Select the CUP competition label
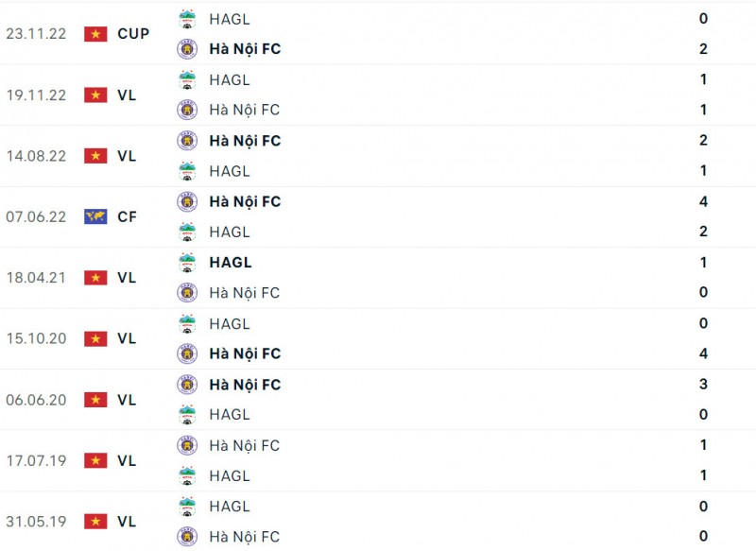Viewport: 756px width, 551px height. click(133, 34)
